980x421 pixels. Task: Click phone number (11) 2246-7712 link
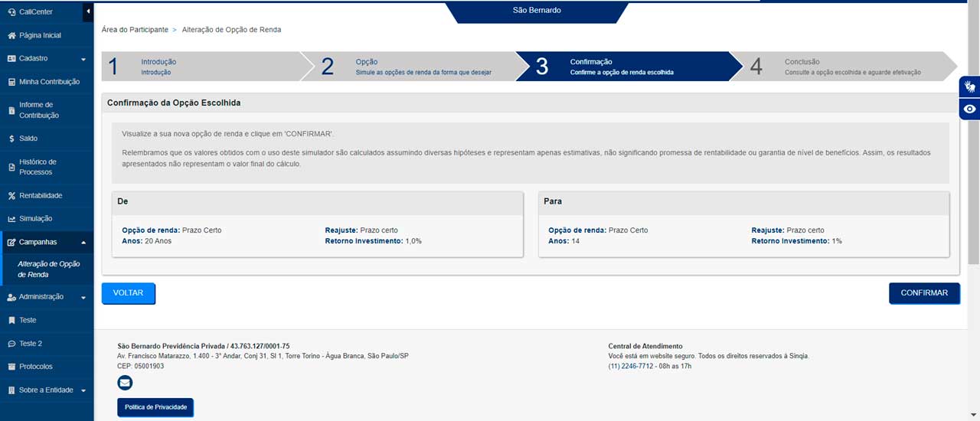click(x=631, y=367)
